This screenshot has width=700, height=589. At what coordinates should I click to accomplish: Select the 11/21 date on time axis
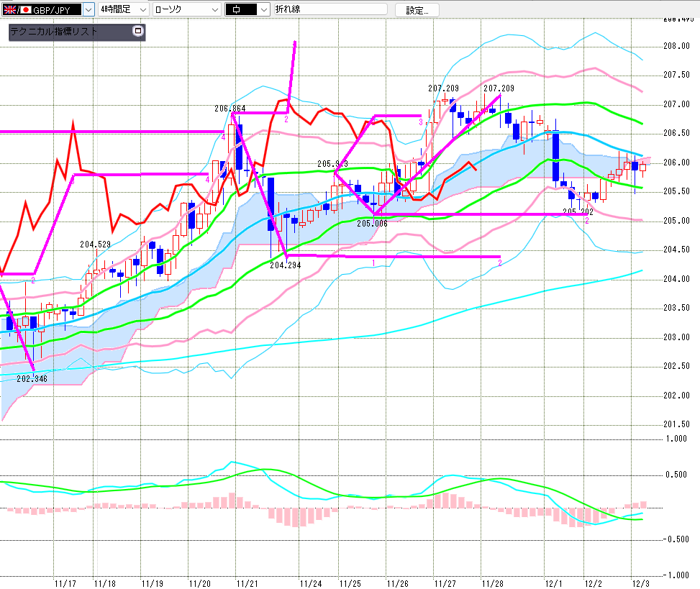coord(247,583)
